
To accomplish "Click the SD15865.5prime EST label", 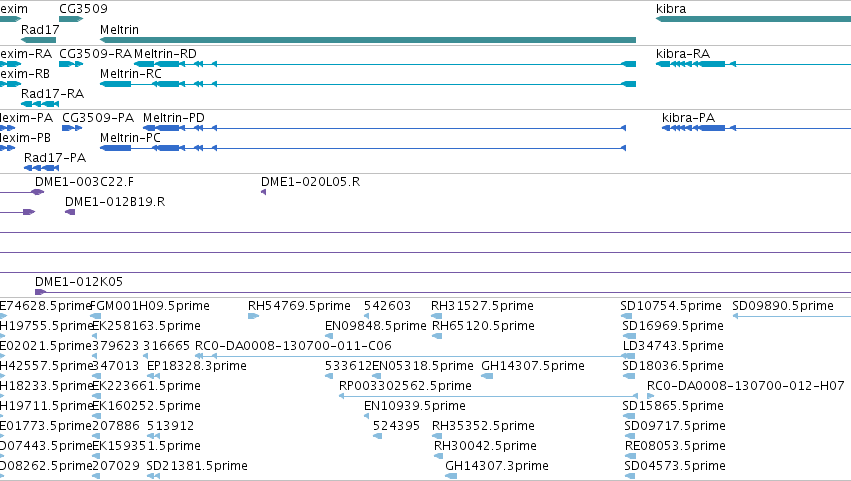I will coord(673,407).
